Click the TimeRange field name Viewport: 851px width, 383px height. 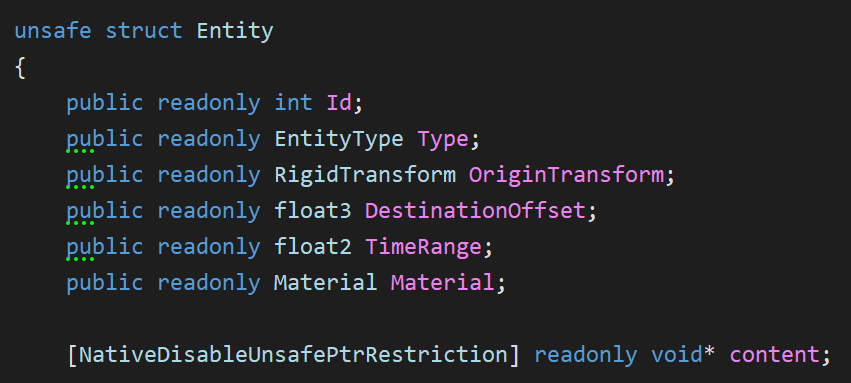[423, 247]
